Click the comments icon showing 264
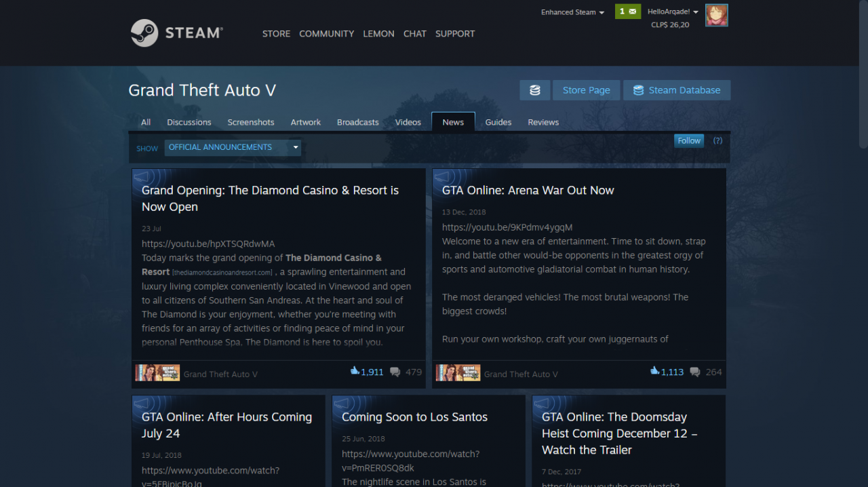Screen dimensions: 868x487 695,372
